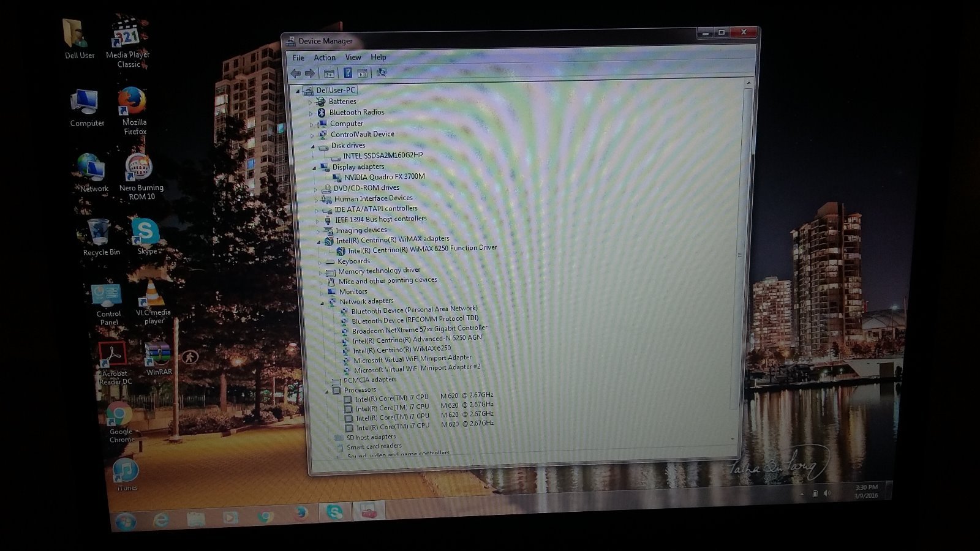Expand the Bluetooth Radios category
The image size is (980, 551).
pos(311,113)
